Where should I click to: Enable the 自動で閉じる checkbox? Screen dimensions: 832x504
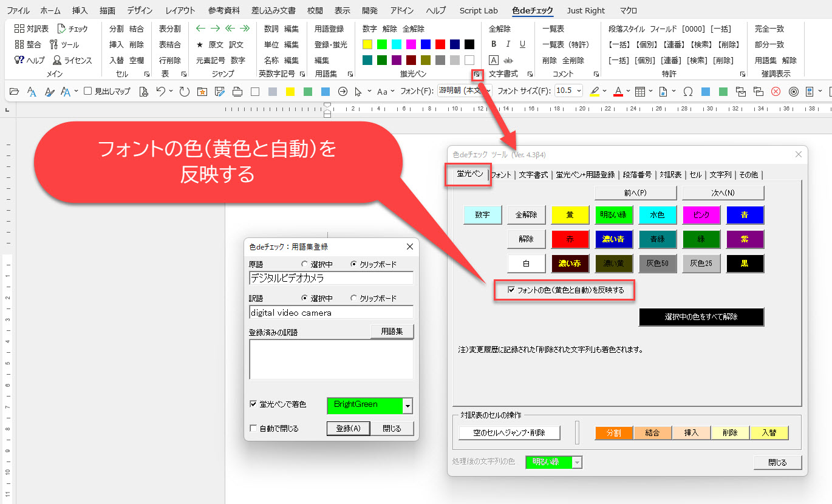pyautogui.click(x=254, y=428)
